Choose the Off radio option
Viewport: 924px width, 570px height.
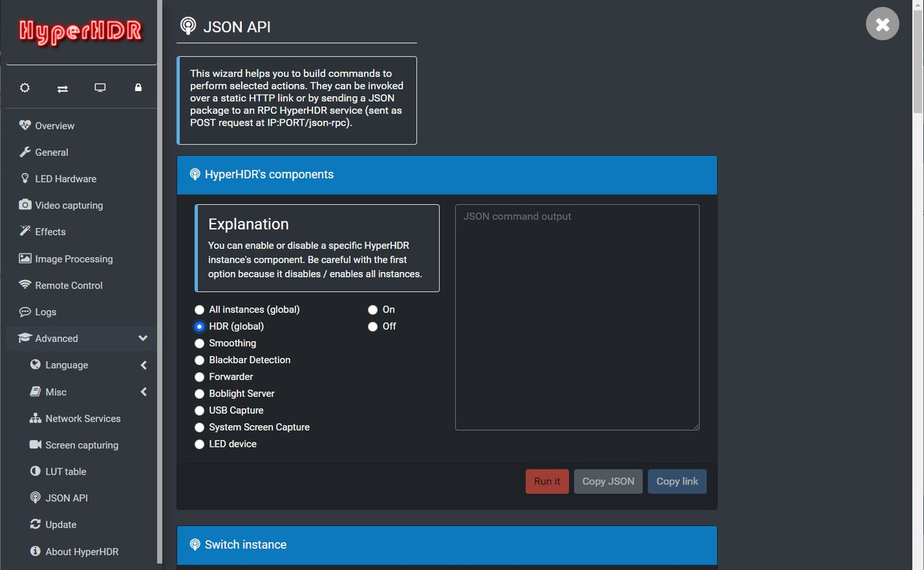[372, 326]
